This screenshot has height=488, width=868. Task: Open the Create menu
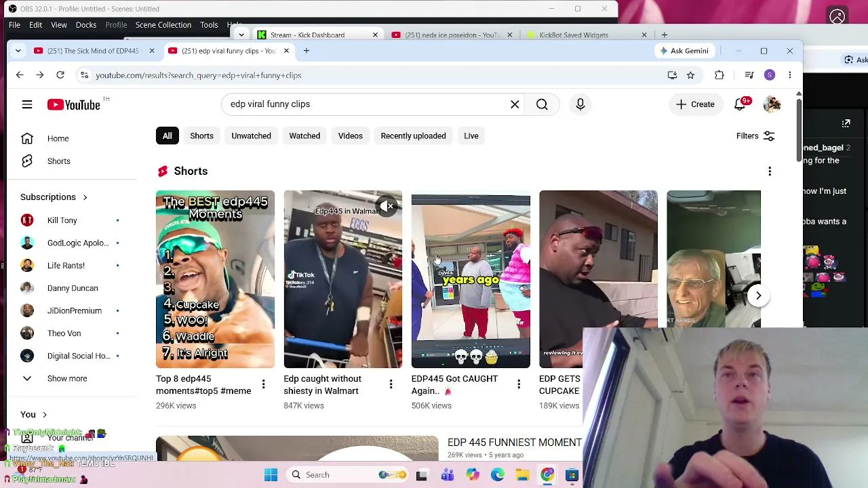pyautogui.click(x=695, y=104)
